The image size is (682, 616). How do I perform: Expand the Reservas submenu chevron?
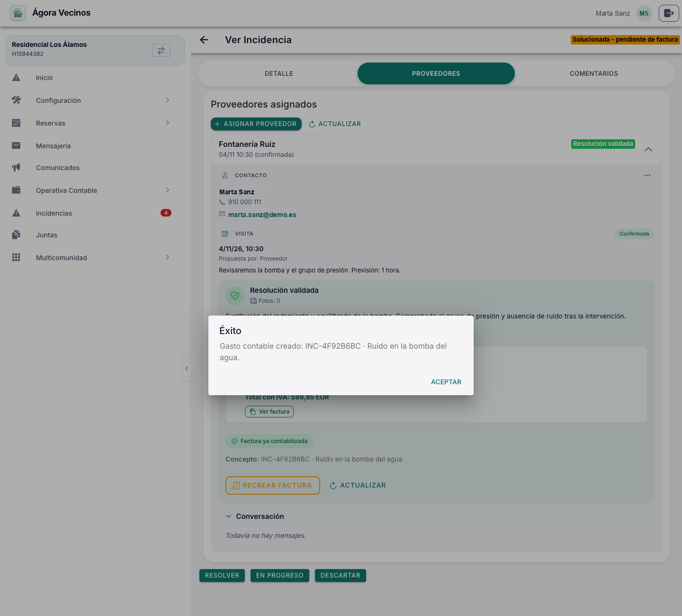pos(167,123)
